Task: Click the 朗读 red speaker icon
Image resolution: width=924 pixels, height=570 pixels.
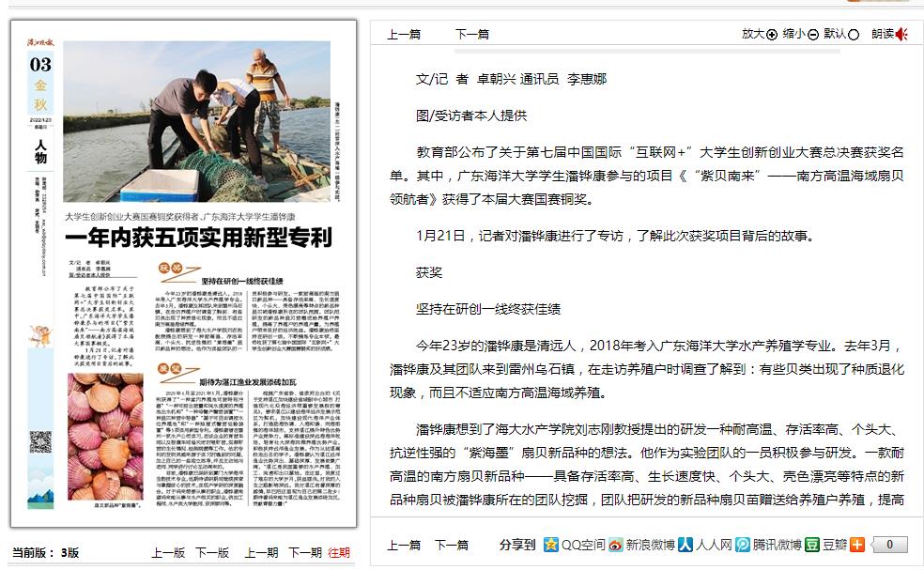Action: [x=901, y=35]
